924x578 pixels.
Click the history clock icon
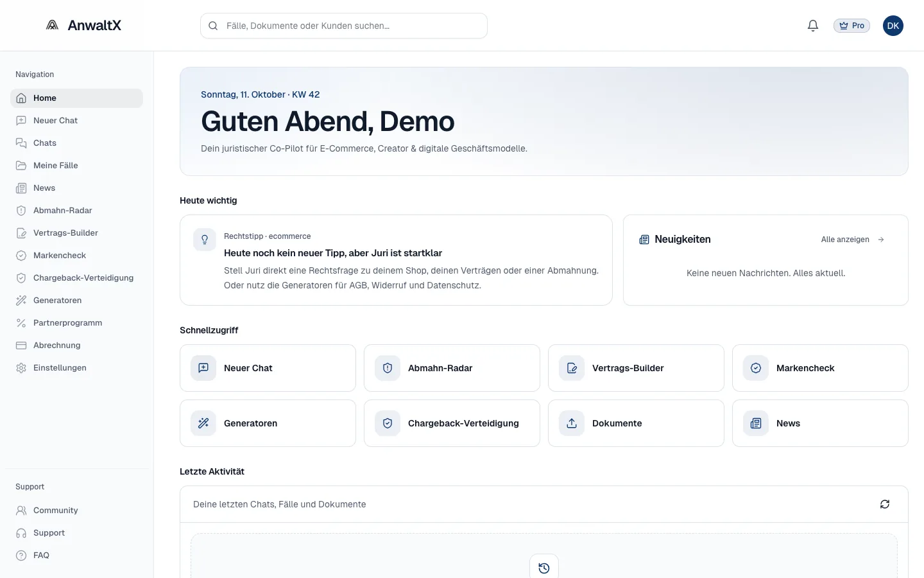coord(544,568)
